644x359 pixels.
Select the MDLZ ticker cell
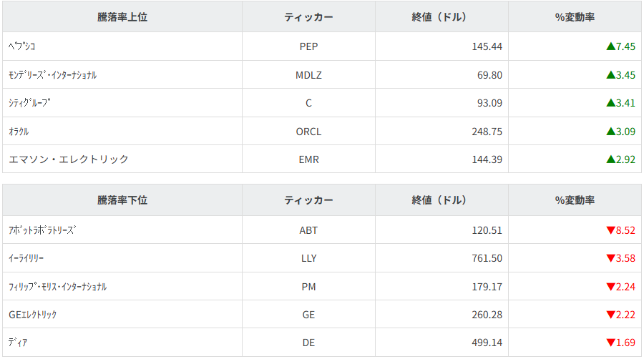[x=308, y=74]
